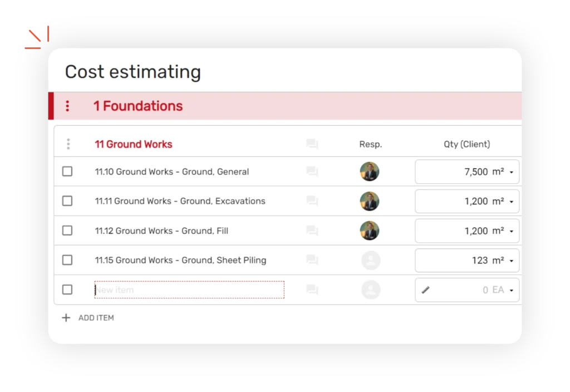Click into the New item name field

click(189, 290)
